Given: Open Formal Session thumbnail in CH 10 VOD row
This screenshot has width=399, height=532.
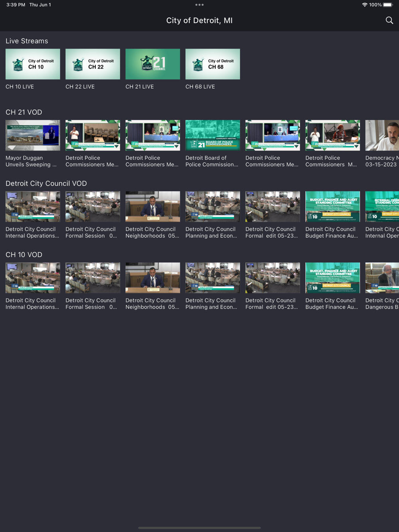Looking at the screenshot, I should click(x=93, y=278).
